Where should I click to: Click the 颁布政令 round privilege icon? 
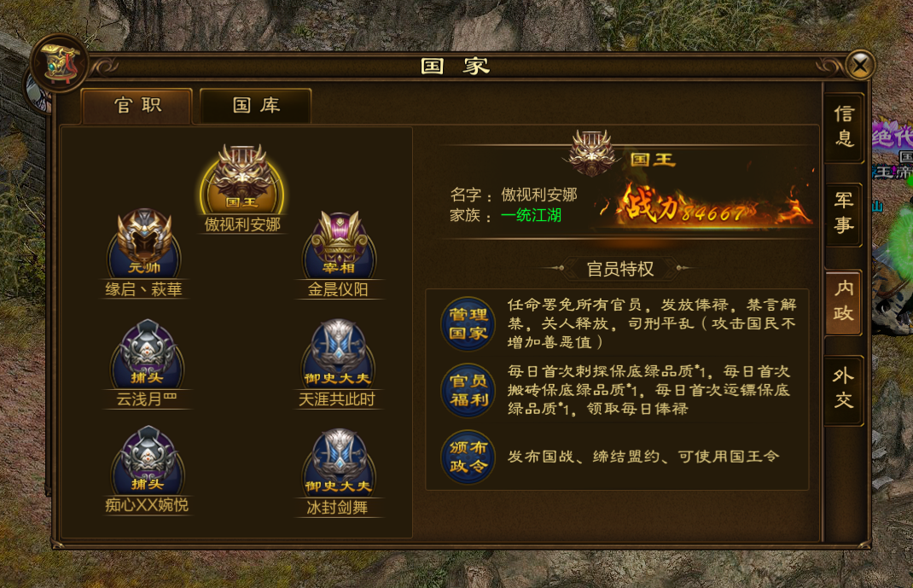tap(468, 457)
